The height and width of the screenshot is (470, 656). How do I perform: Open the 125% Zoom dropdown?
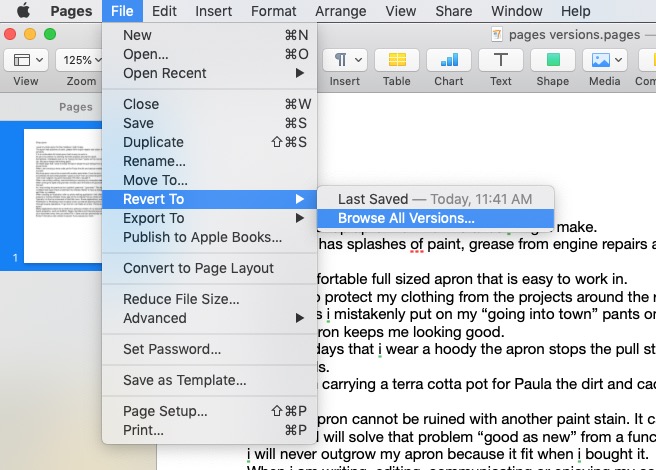[80, 60]
